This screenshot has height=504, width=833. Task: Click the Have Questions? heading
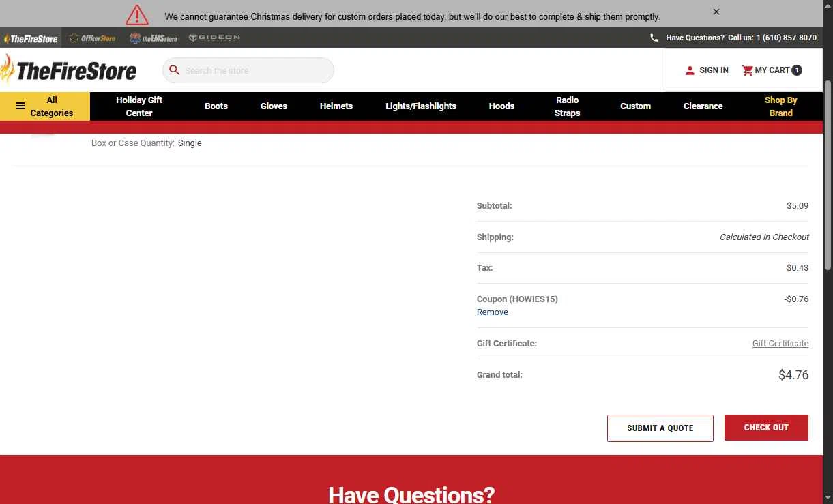[411, 494]
